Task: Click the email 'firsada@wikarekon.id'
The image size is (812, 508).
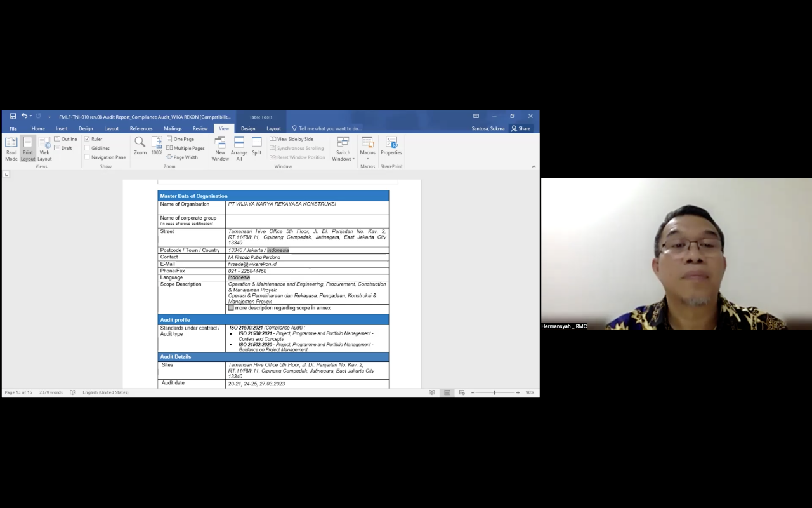Action: [252, 264]
